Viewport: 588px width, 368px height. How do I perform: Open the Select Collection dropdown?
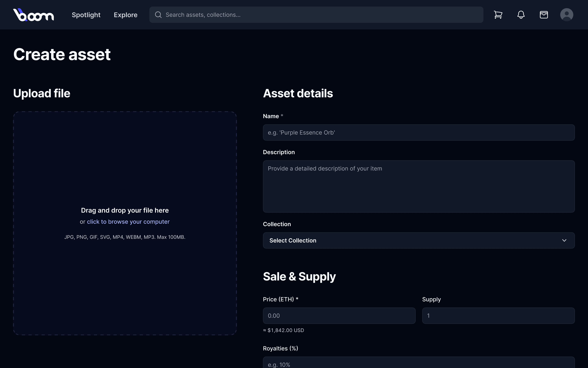click(x=419, y=240)
